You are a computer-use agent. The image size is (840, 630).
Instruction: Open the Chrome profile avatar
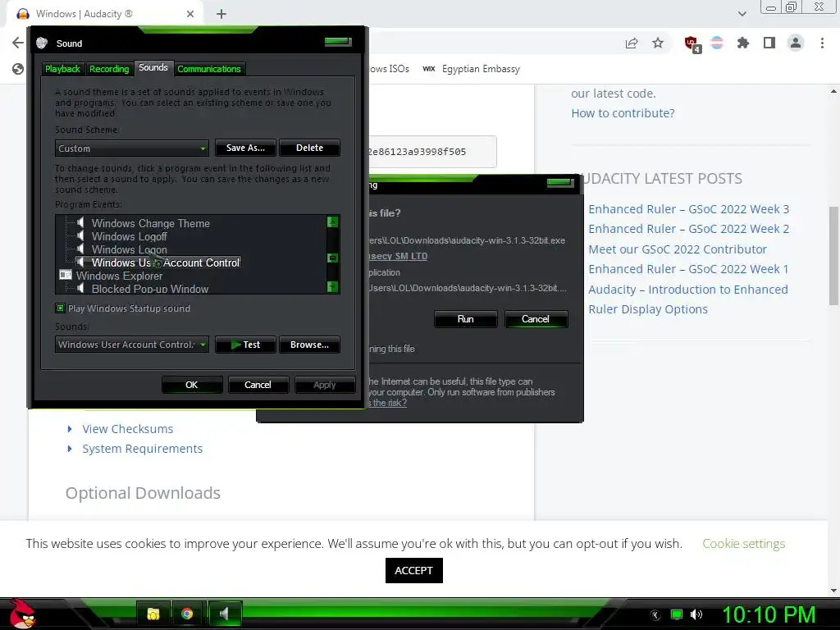coord(796,43)
